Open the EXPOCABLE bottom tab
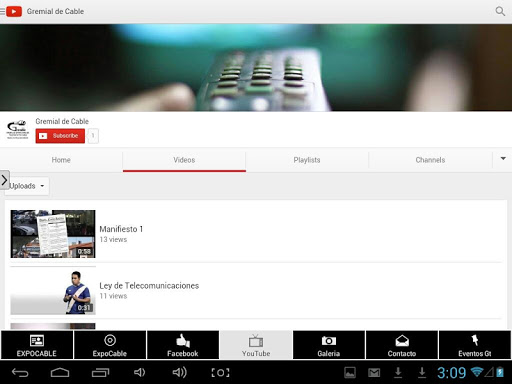Image resolution: width=512 pixels, height=384 pixels. pos(37,345)
